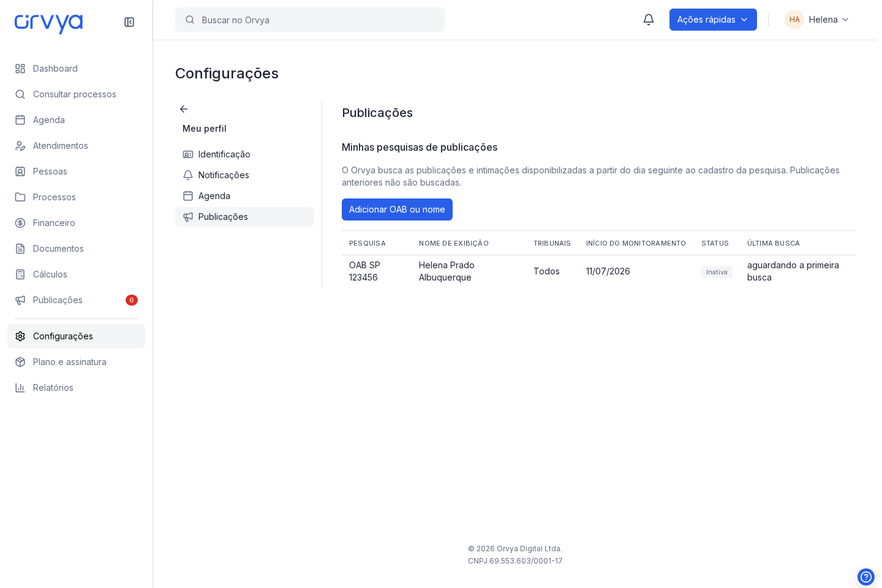Select Agenda in profile settings
The width and height of the screenshot is (882, 588).
(244, 196)
